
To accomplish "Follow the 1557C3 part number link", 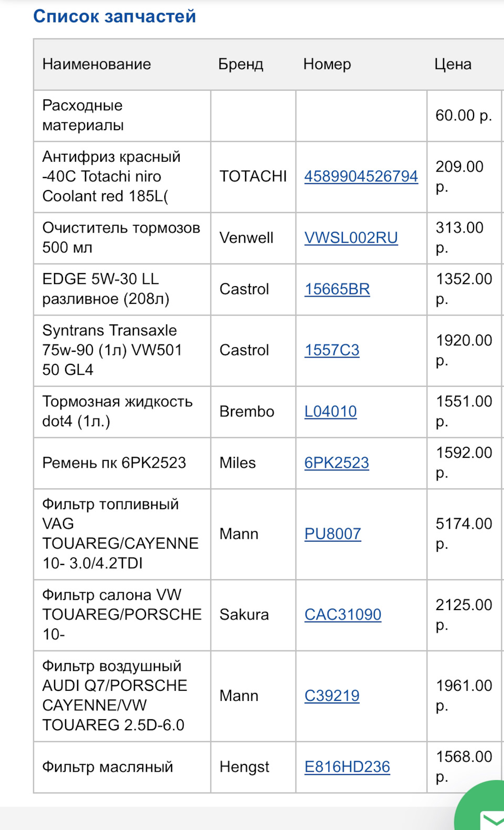I will tap(332, 350).
